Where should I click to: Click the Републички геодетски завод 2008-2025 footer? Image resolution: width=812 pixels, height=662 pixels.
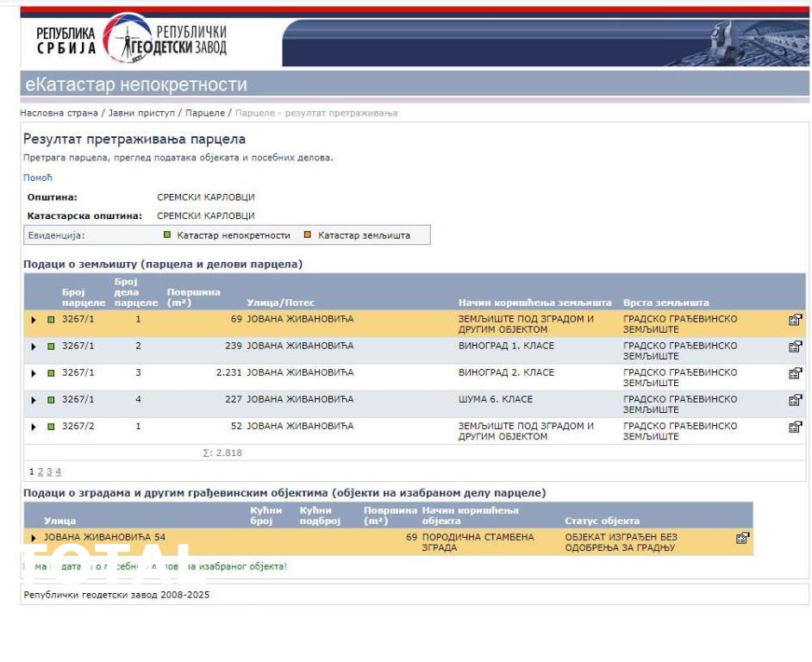(x=116, y=595)
